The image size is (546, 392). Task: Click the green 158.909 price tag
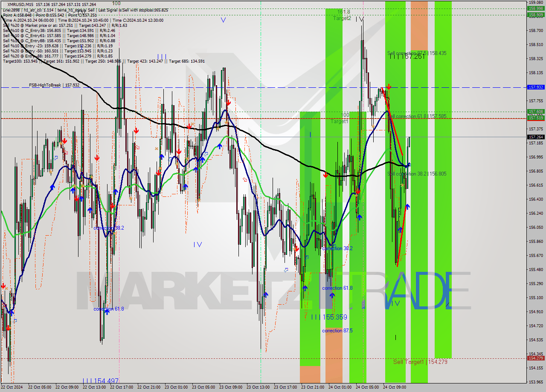click(x=536, y=14)
